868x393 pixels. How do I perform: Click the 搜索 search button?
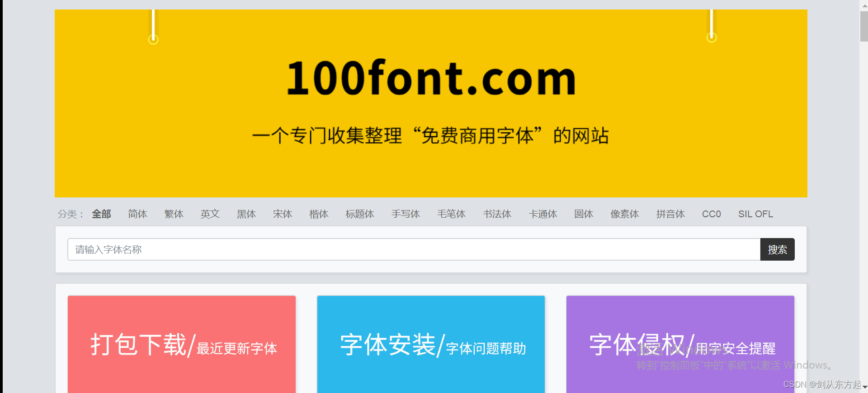pos(778,249)
